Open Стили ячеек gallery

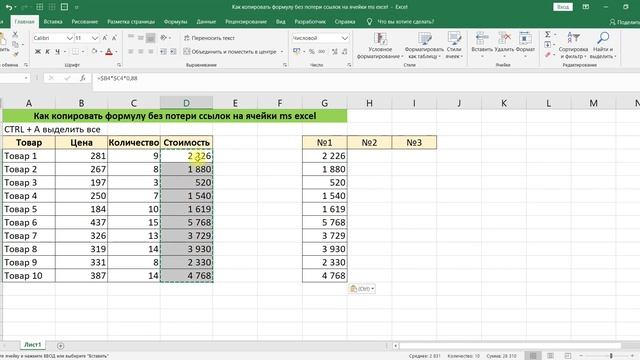(x=454, y=45)
